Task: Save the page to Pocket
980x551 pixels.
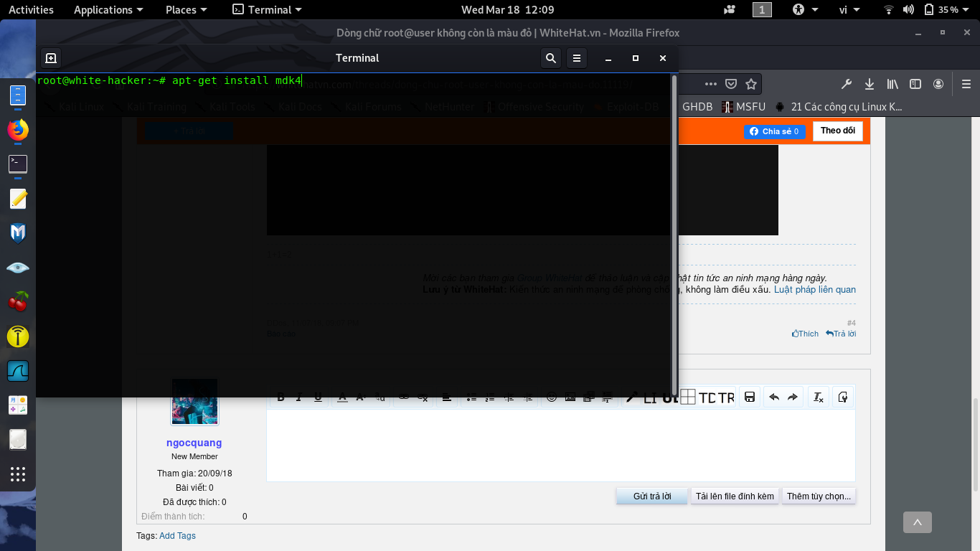Action: (731, 84)
